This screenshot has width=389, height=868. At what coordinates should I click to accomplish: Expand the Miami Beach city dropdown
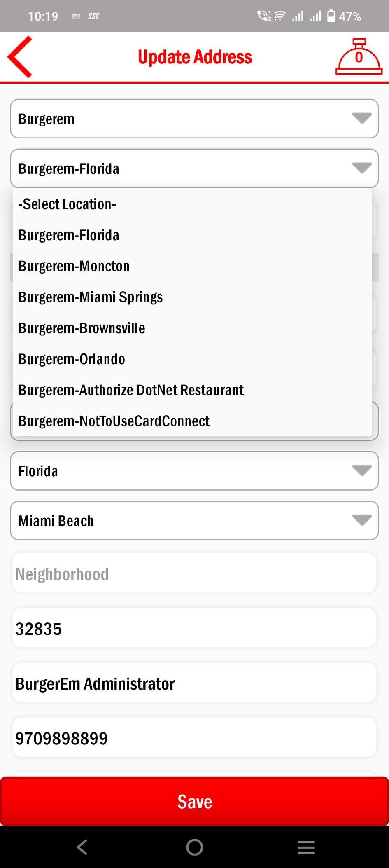tap(194, 521)
